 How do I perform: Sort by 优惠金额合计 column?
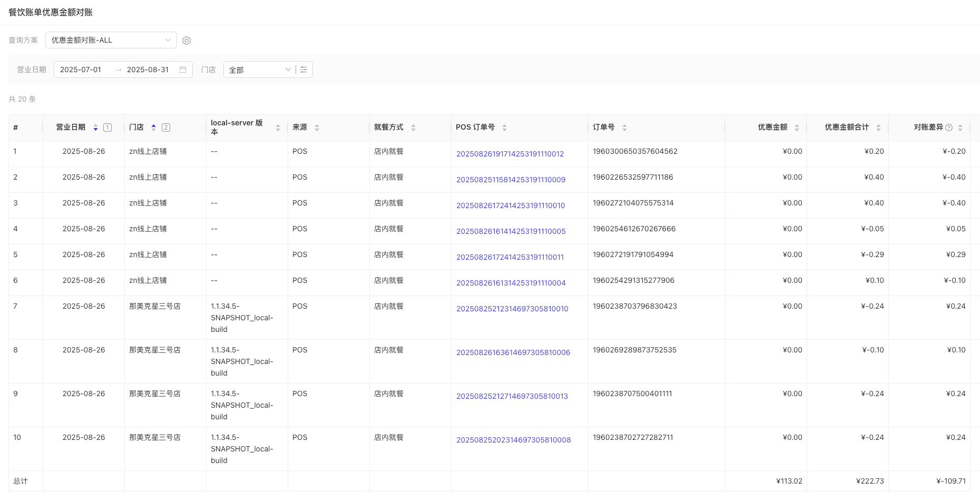click(x=878, y=127)
